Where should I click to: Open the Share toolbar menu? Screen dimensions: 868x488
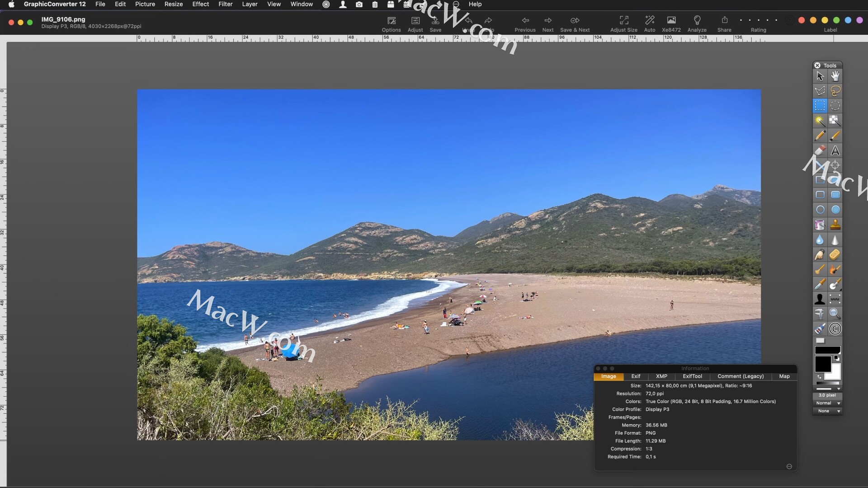[x=724, y=24]
